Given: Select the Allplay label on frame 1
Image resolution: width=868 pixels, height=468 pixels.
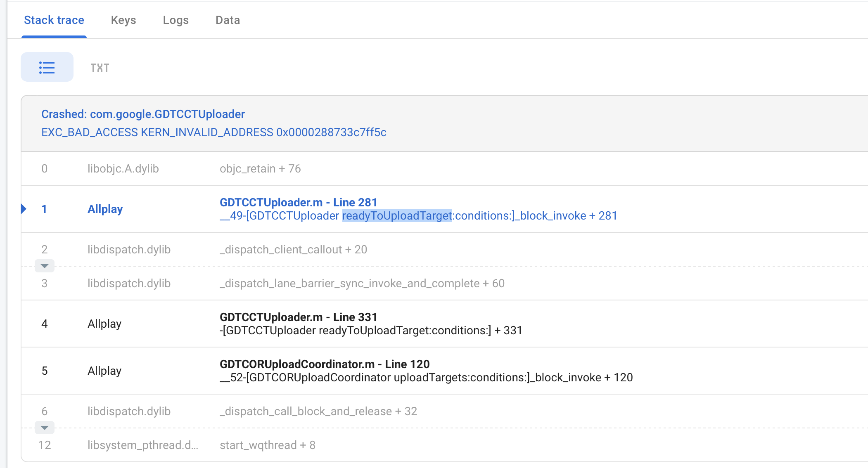Looking at the screenshot, I should tap(104, 209).
